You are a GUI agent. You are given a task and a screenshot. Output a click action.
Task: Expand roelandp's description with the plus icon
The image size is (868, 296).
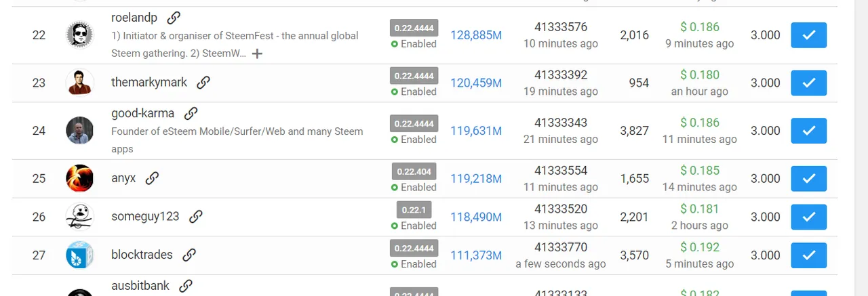pyautogui.click(x=257, y=54)
